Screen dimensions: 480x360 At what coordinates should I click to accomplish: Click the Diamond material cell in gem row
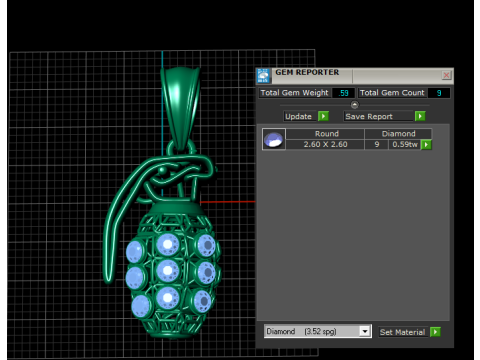click(x=398, y=134)
